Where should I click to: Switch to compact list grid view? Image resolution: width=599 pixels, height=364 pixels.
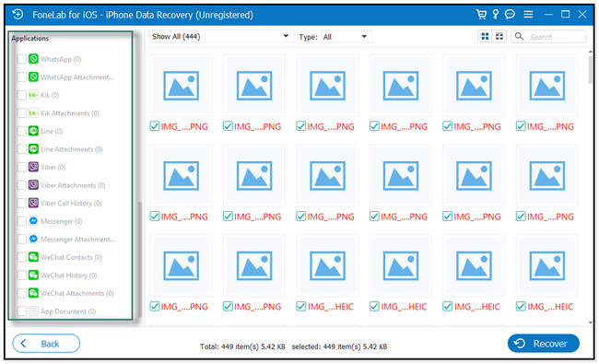click(x=499, y=36)
